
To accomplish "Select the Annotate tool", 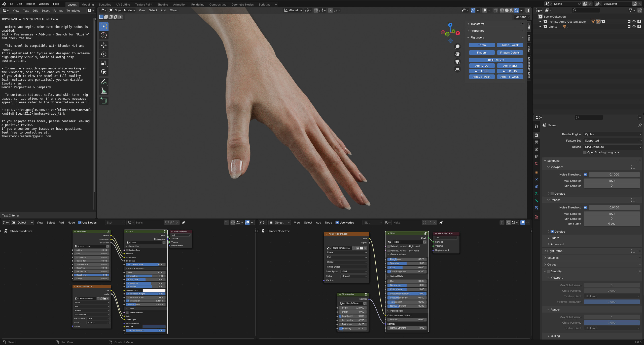I will tap(104, 82).
